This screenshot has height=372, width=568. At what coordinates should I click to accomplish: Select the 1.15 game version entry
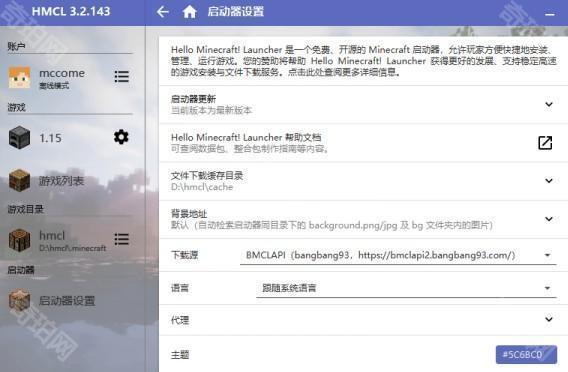(70, 138)
